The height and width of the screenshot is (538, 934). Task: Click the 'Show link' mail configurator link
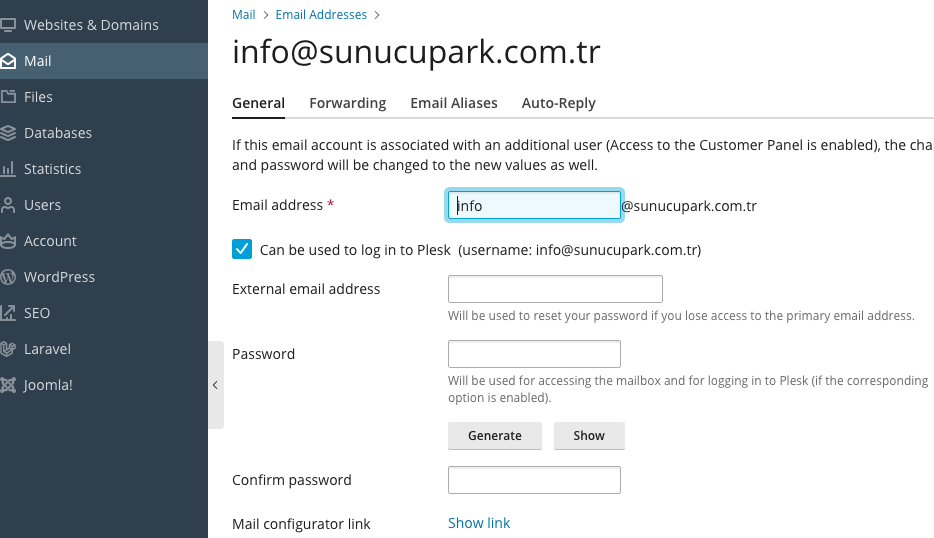pos(479,523)
